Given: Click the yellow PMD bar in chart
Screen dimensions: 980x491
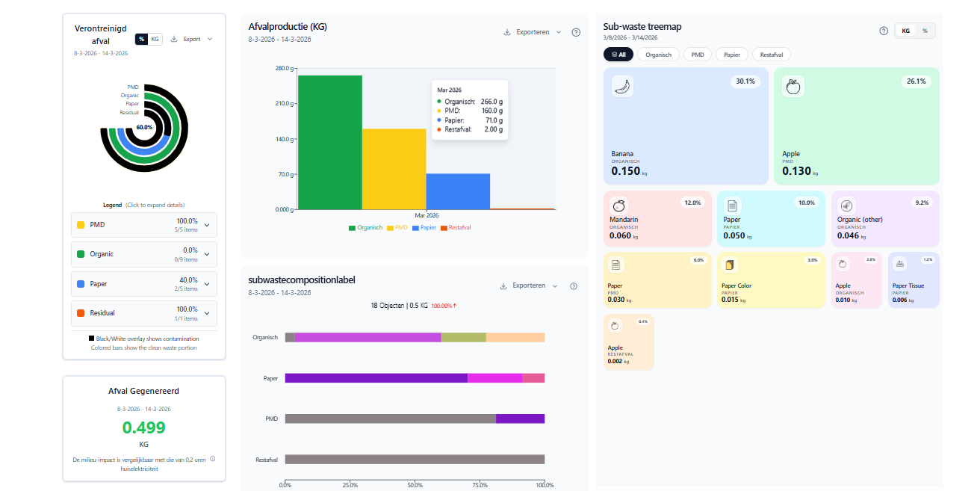Looking at the screenshot, I should click(394, 168).
